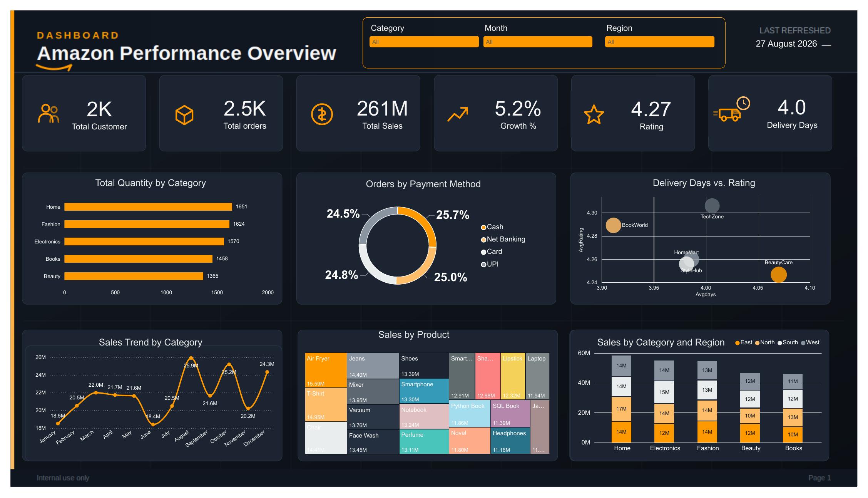The width and height of the screenshot is (868, 498).
Task: Select the Electronics quantity bar
Action: [x=144, y=241]
